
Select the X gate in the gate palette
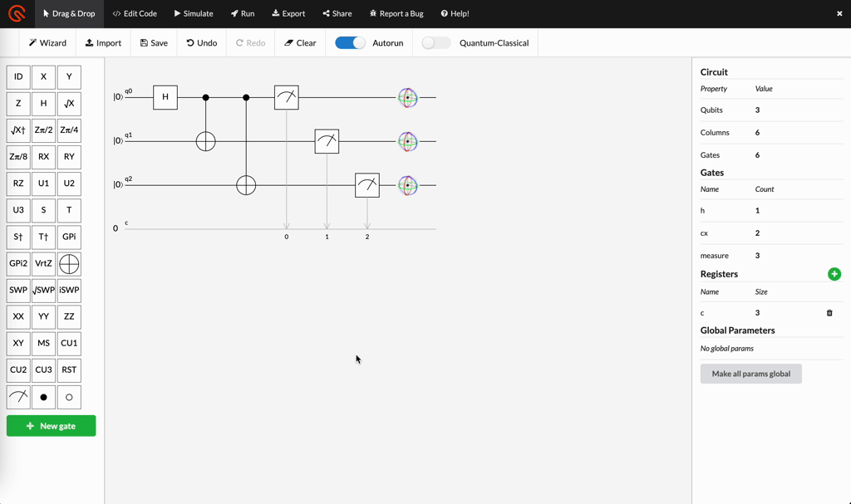click(x=43, y=76)
